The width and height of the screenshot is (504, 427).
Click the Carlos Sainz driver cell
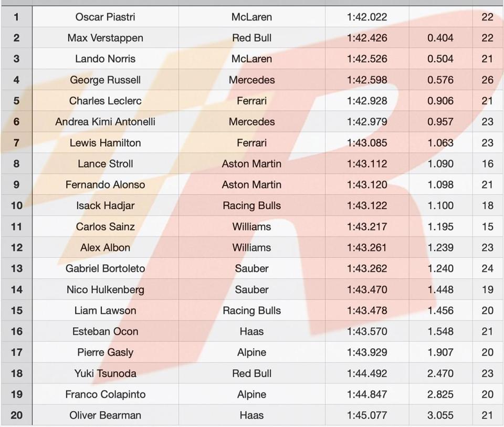pos(106,226)
